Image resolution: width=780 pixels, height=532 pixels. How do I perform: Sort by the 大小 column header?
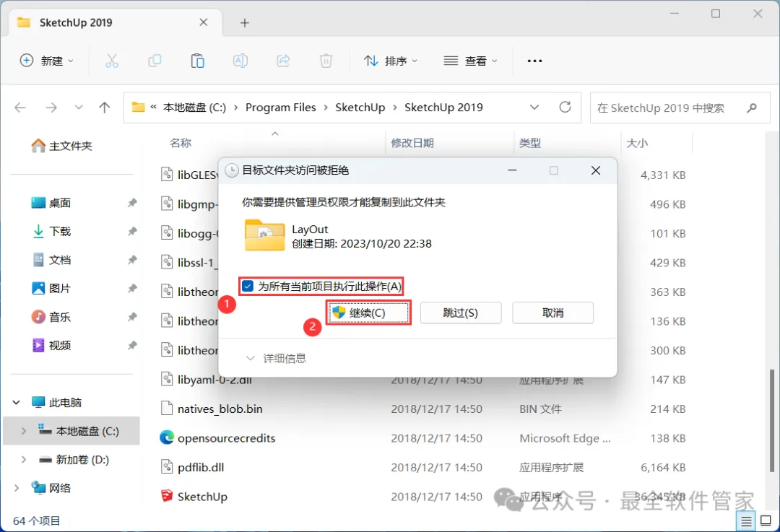coord(637,143)
